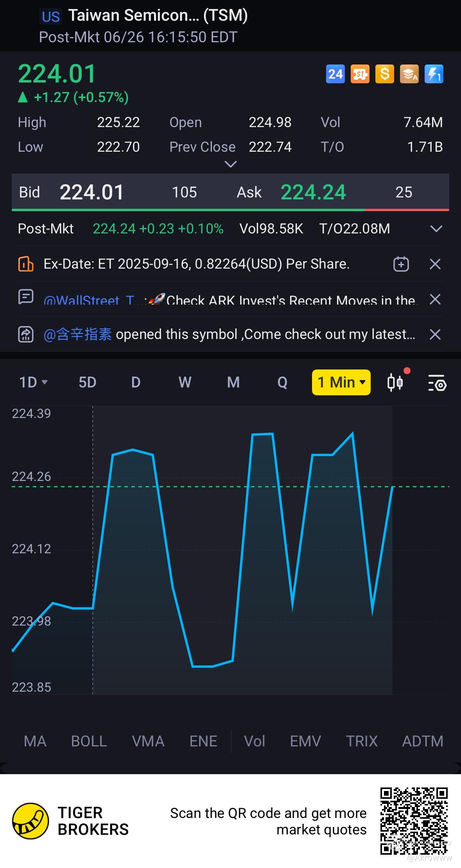Tap the Prev Close value 222.74
Viewport: 461px width, 868px height.
(x=270, y=147)
